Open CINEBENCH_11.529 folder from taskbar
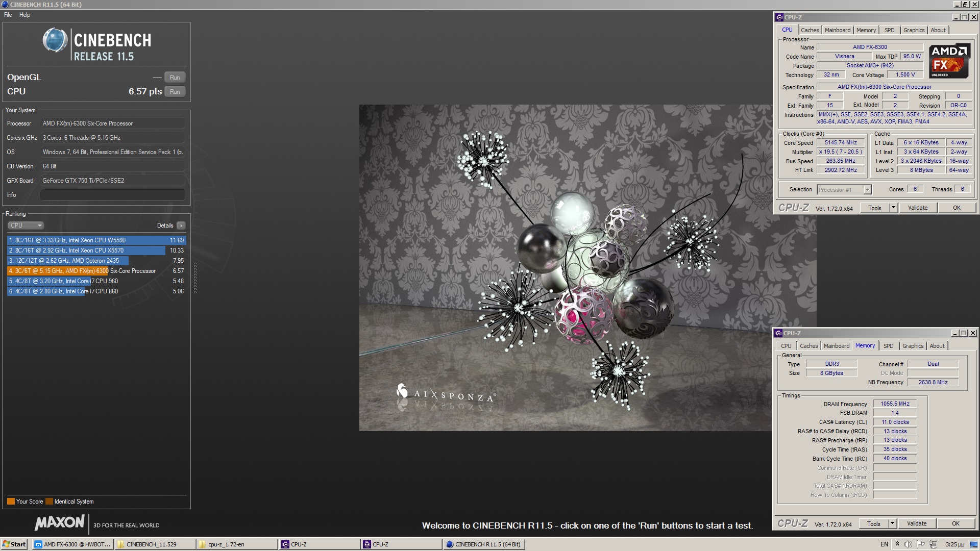This screenshot has width=980, height=551. tap(155, 544)
